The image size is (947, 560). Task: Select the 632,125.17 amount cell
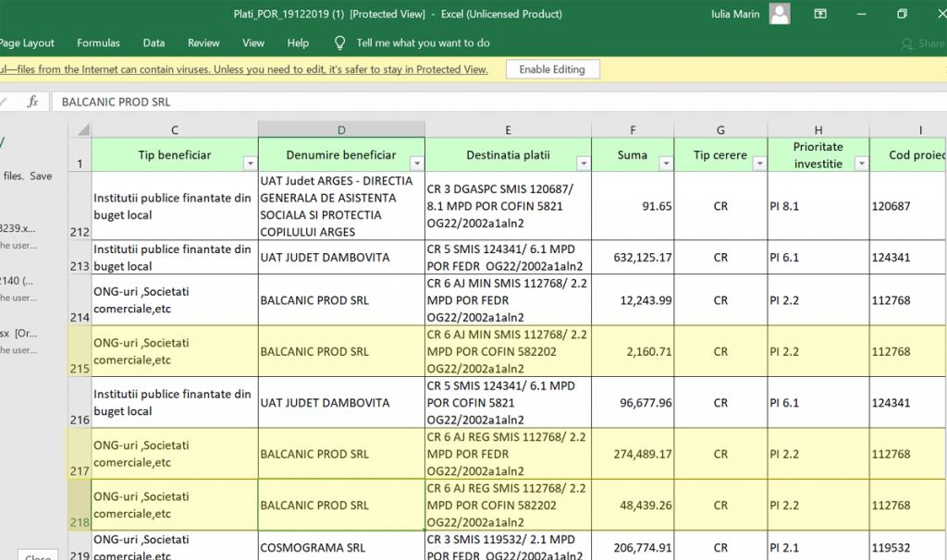(633, 257)
